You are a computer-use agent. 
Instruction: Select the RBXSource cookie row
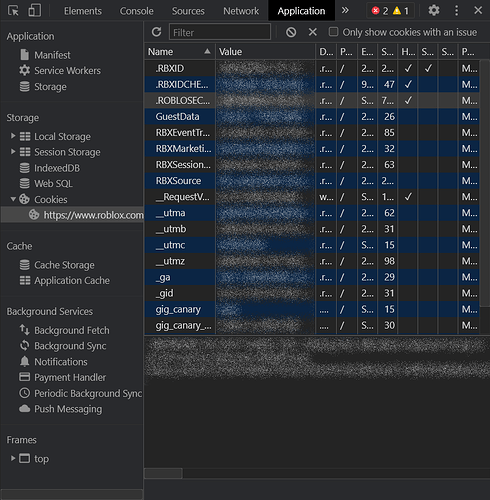click(x=312, y=181)
